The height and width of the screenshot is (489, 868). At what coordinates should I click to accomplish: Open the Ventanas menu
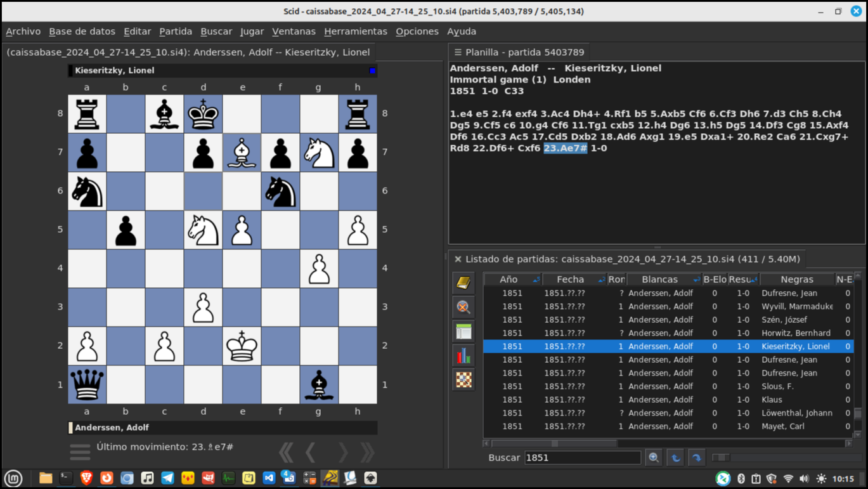[294, 31]
